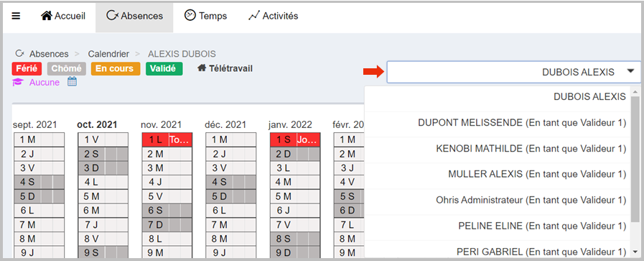Click the green Validé legend badge

point(164,68)
